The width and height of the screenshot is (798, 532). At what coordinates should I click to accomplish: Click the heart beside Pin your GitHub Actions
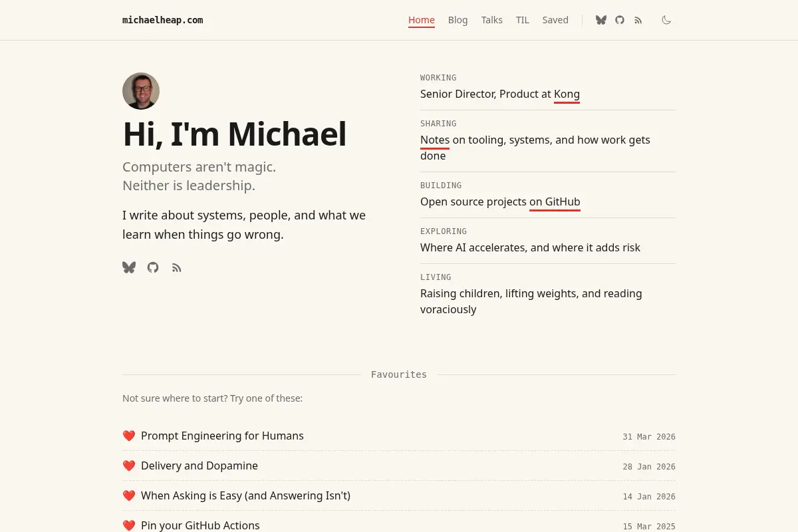click(x=129, y=525)
